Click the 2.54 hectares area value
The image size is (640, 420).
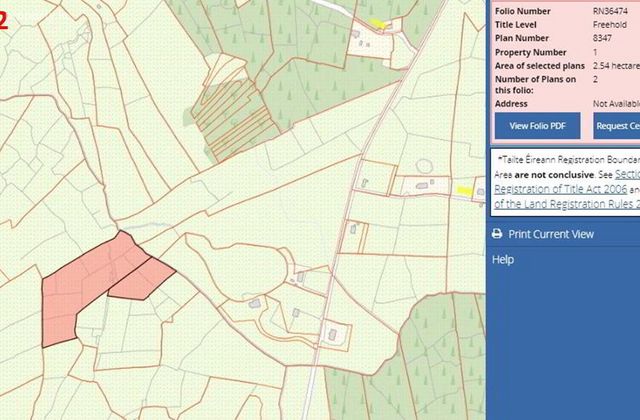point(616,66)
